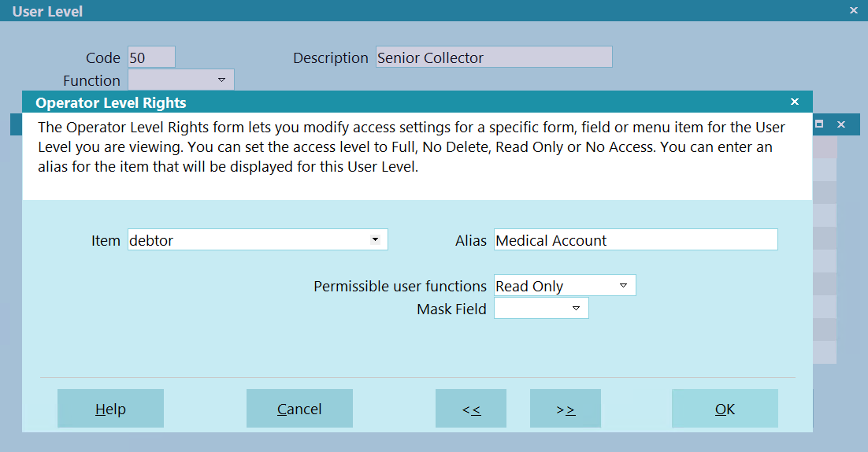Image resolution: width=868 pixels, height=452 pixels.
Task: Confirm changes with the OK button
Action: (725, 408)
